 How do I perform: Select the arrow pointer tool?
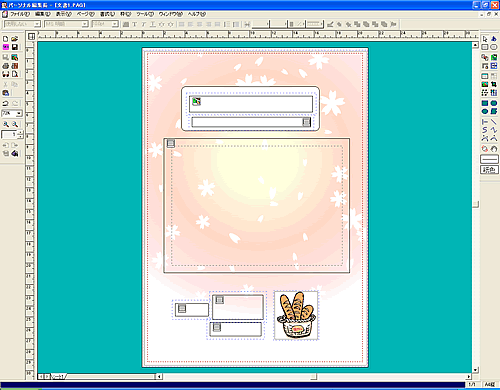[485, 39]
